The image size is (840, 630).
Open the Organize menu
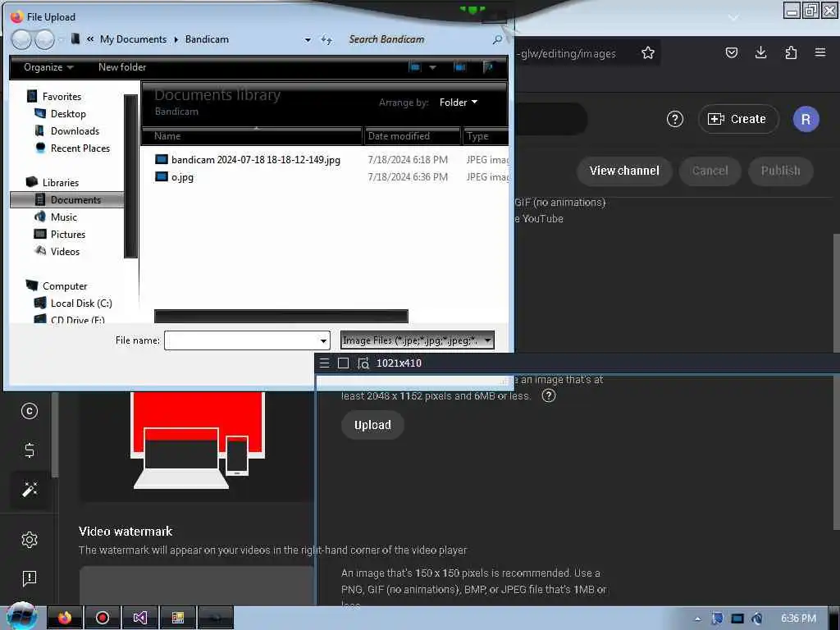coord(48,67)
